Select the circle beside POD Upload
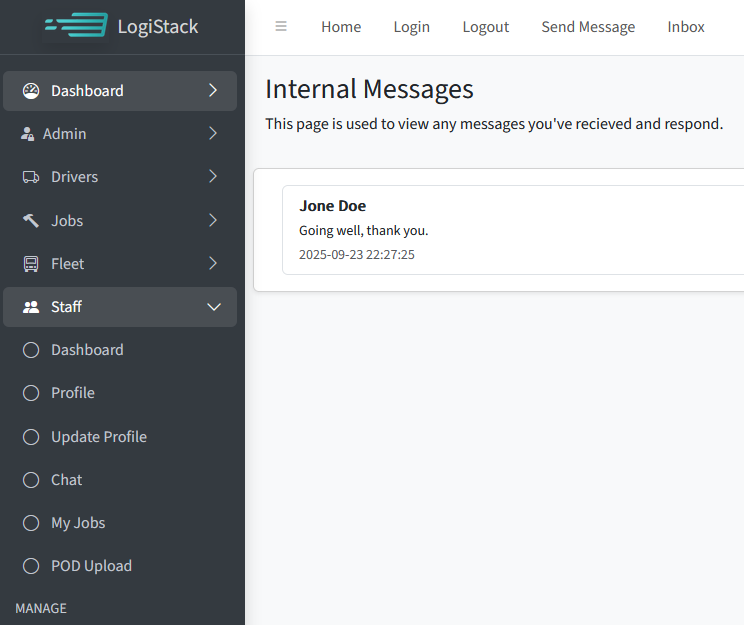Viewport: 744px width, 625px height. (x=31, y=566)
